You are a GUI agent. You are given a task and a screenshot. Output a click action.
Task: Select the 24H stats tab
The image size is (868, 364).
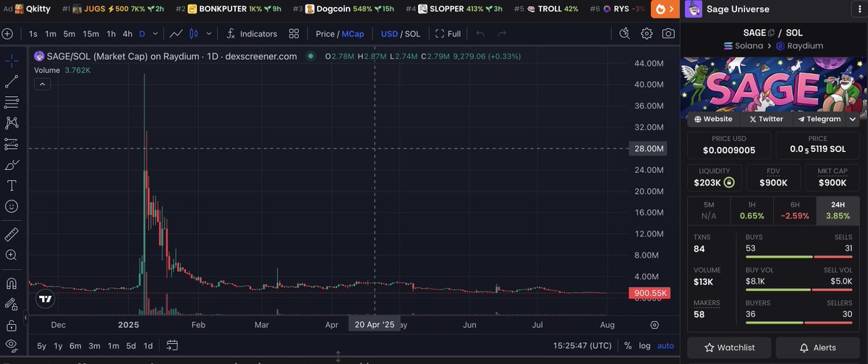click(x=838, y=211)
